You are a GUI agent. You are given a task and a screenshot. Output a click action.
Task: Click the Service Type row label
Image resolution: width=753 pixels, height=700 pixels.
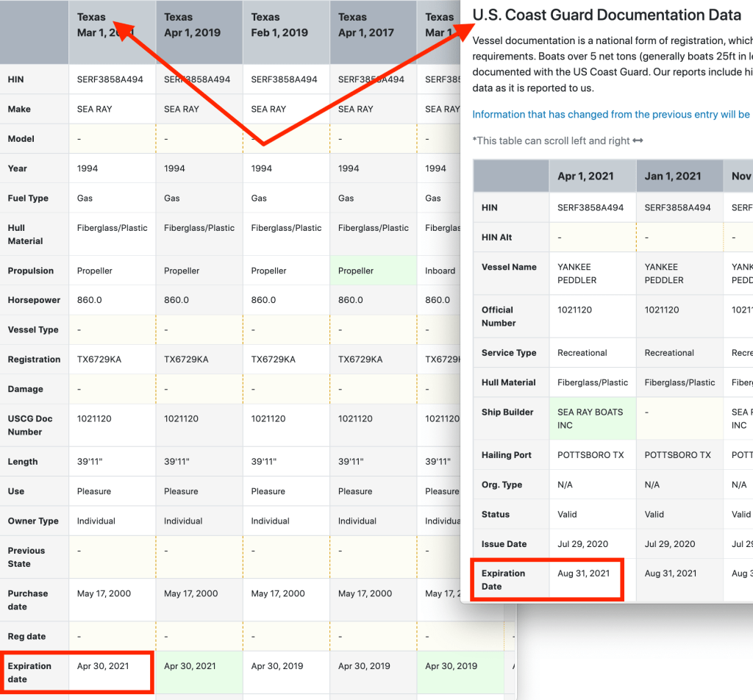click(509, 353)
